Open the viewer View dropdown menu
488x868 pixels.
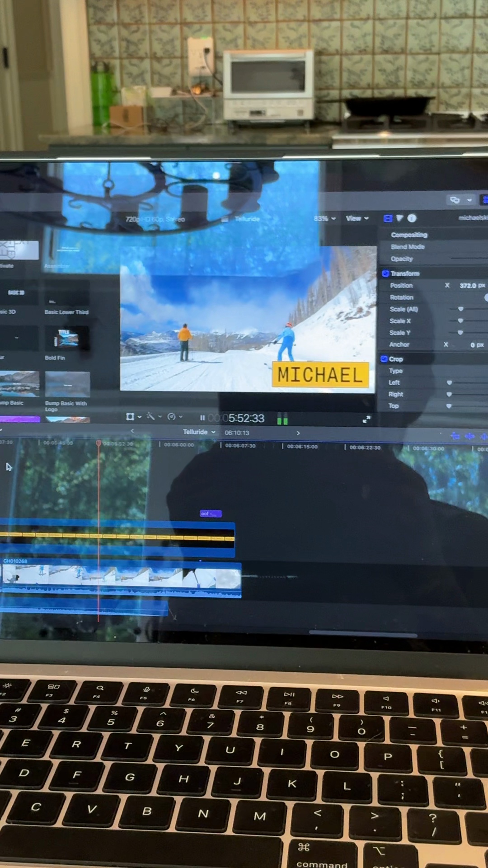pyautogui.click(x=357, y=218)
